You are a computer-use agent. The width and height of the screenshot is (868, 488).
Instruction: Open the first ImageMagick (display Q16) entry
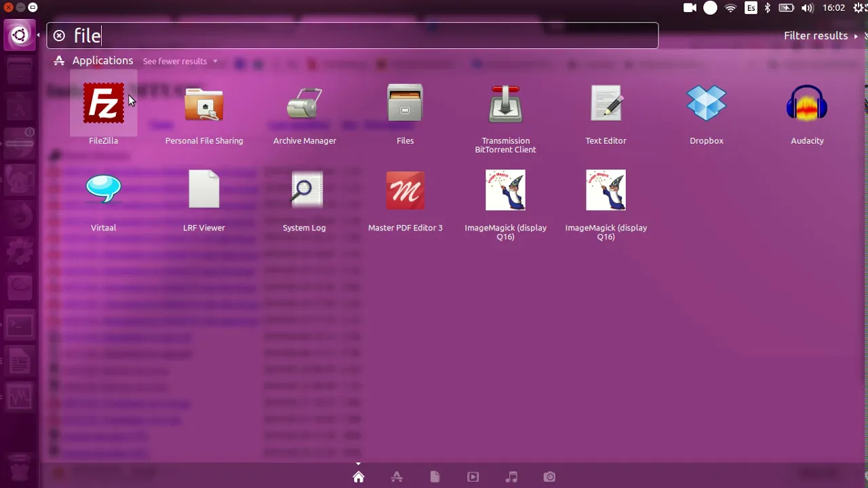505,190
